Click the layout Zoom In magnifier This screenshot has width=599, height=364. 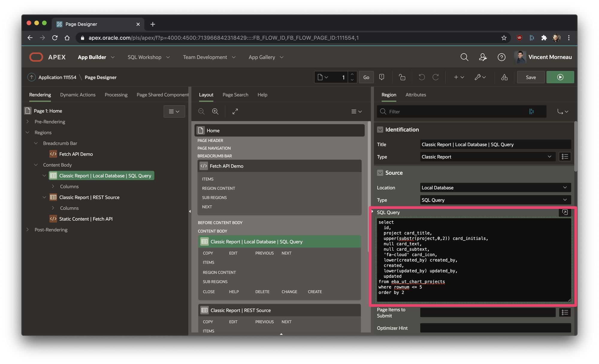click(x=215, y=111)
